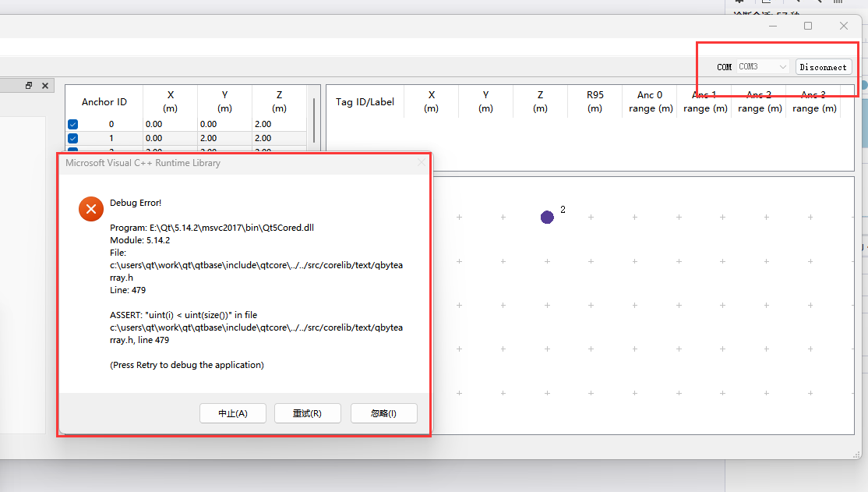Click the 忽略(I) ignore button
This screenshot has height=492, width=868.
tap(383, 413)
